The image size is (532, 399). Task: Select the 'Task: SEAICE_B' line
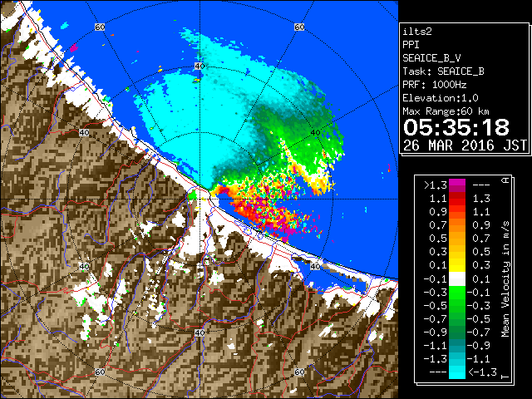pyautogui.click(x=443, y=71)
